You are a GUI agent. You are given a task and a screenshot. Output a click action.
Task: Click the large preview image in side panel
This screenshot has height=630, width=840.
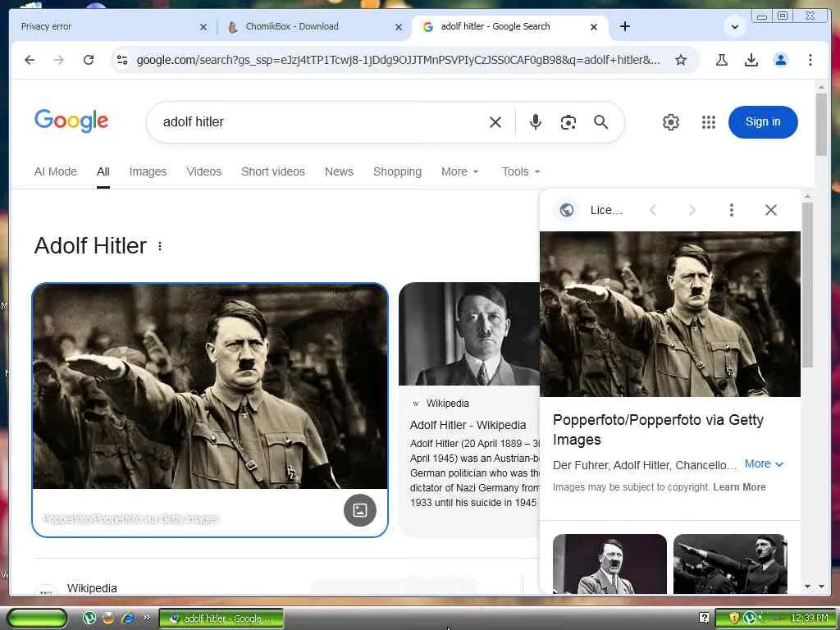pos(669,314)
